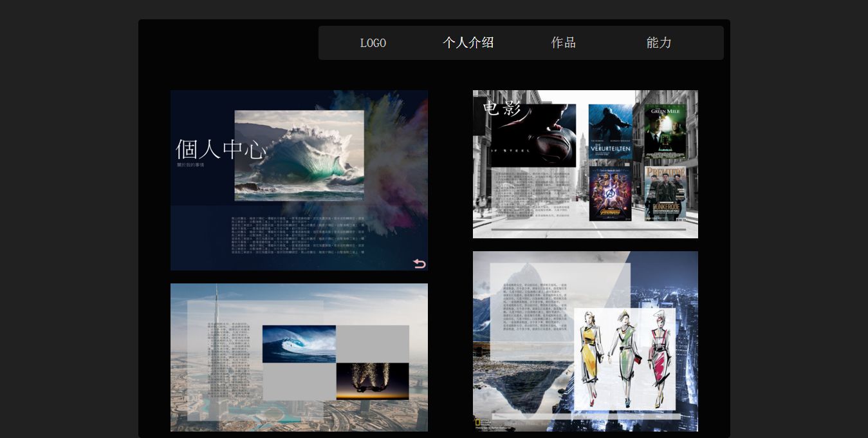Click the fashion illustration sketches image
Image resolution: width=868 pixels, height=438 pixels.
[624, 359]
